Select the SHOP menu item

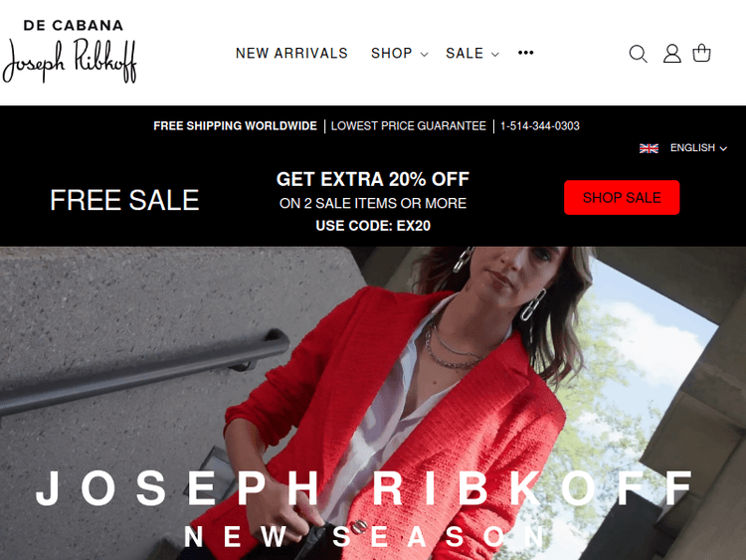tap(392, 54)
